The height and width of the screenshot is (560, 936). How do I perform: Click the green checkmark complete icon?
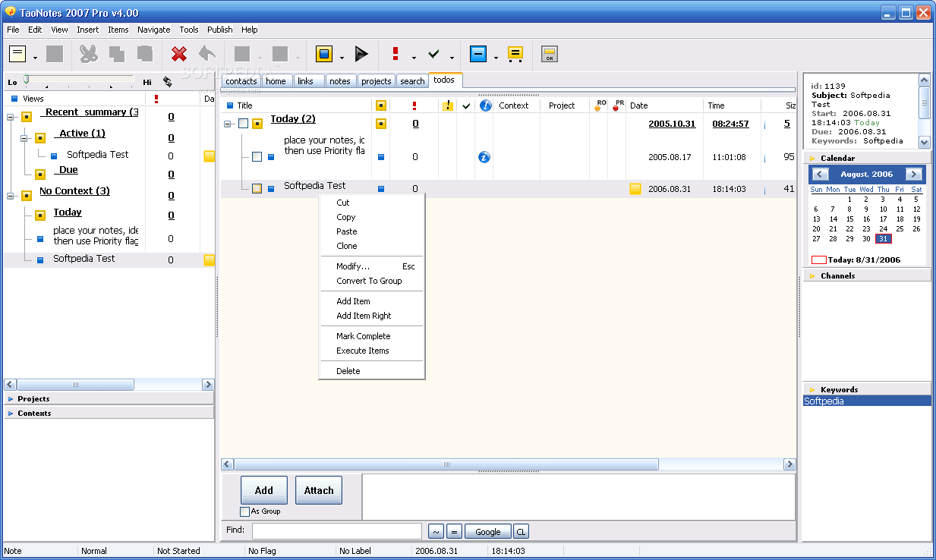tap(433, 54)
